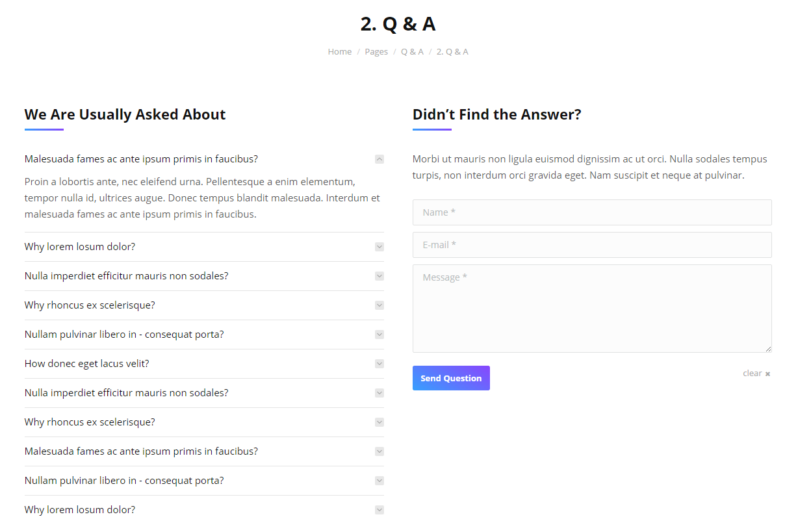This screenshot has height=532, width=785.
Task: Click arrow icon beside first "Nulla imperdiet efficitur" question
Action: point(380,276)
